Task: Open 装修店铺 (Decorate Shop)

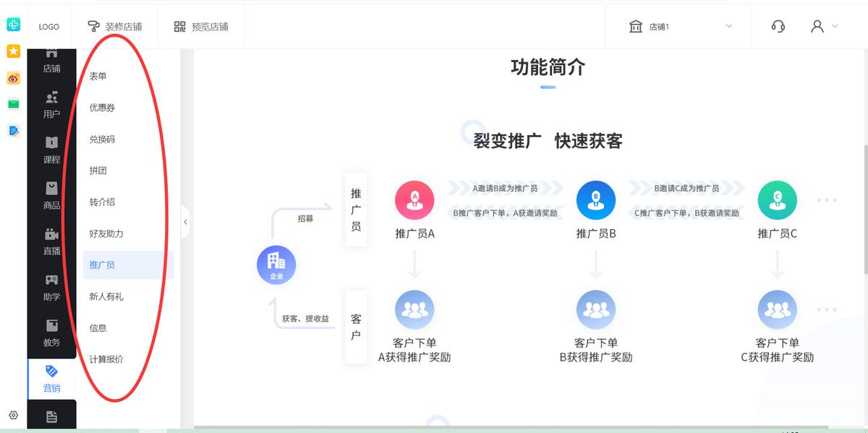Action: [x=116, y=26]
